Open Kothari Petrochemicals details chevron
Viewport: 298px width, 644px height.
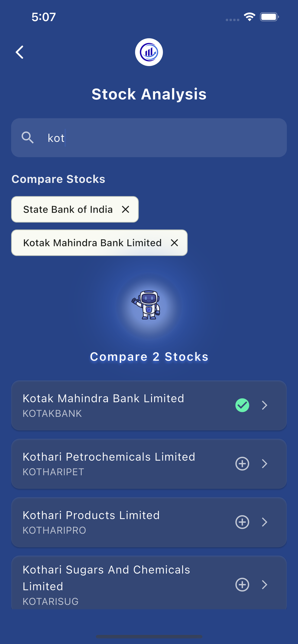[265, 464]
